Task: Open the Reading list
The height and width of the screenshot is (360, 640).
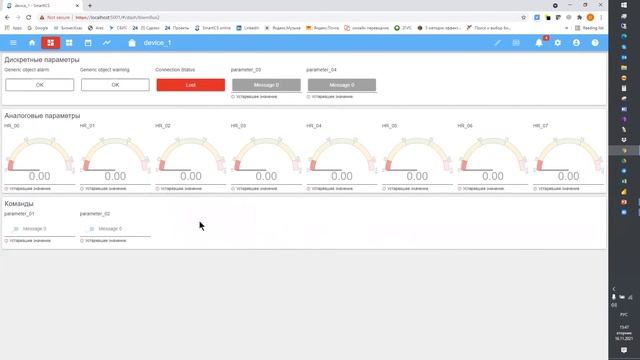Action: coord(589,28)
